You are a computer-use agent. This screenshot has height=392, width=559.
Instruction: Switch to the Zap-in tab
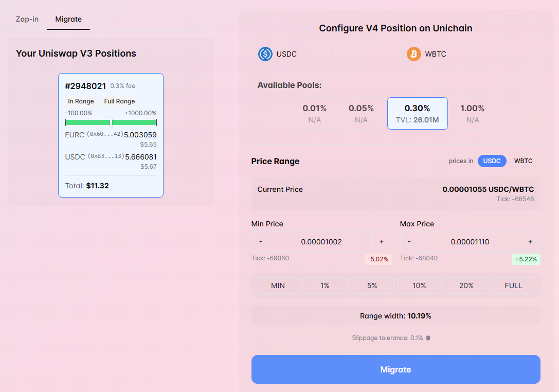click(27, 19)
